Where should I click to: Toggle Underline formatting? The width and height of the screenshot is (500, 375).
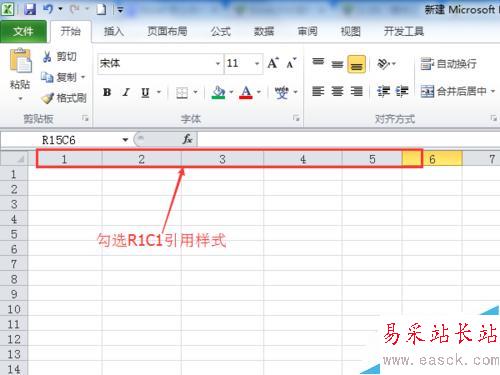click(145, 92)
